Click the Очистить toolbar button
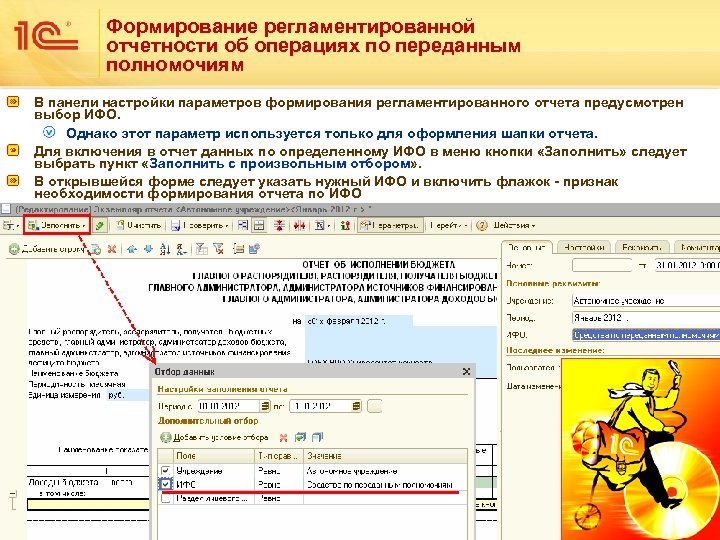720x540 pixels. pos(138,225)
